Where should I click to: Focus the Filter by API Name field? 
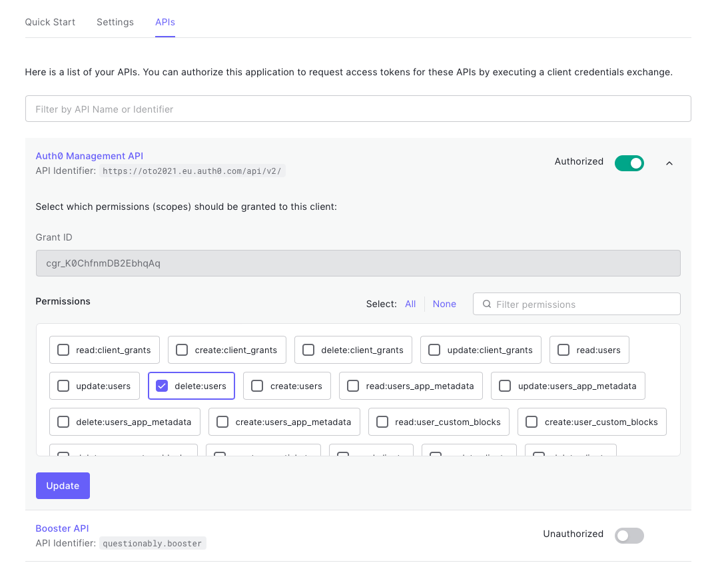358,109
